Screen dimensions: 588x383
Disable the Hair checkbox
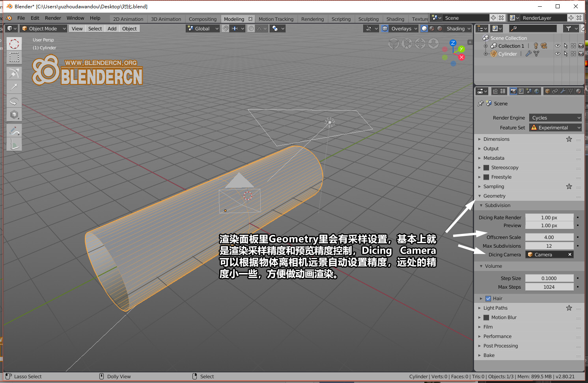coord(488,299)
